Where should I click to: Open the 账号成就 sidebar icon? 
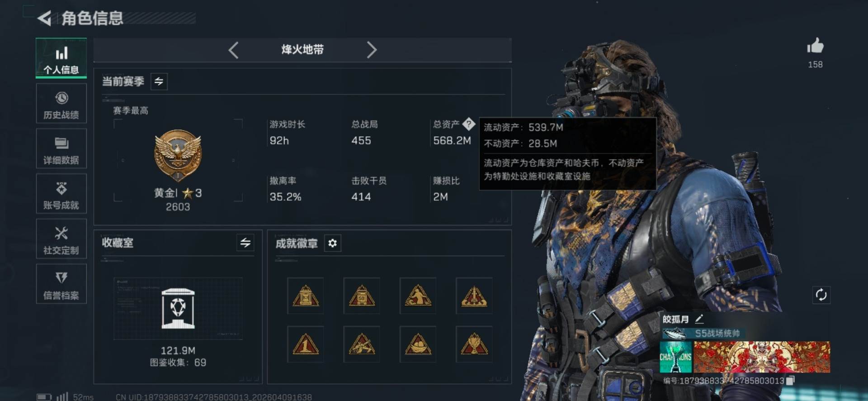point(61,194)
